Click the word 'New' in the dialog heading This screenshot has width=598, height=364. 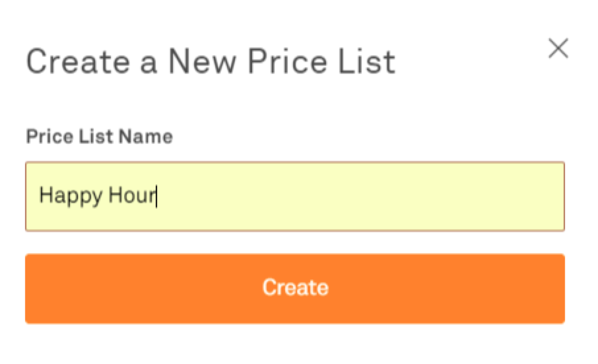pos(203,62)
